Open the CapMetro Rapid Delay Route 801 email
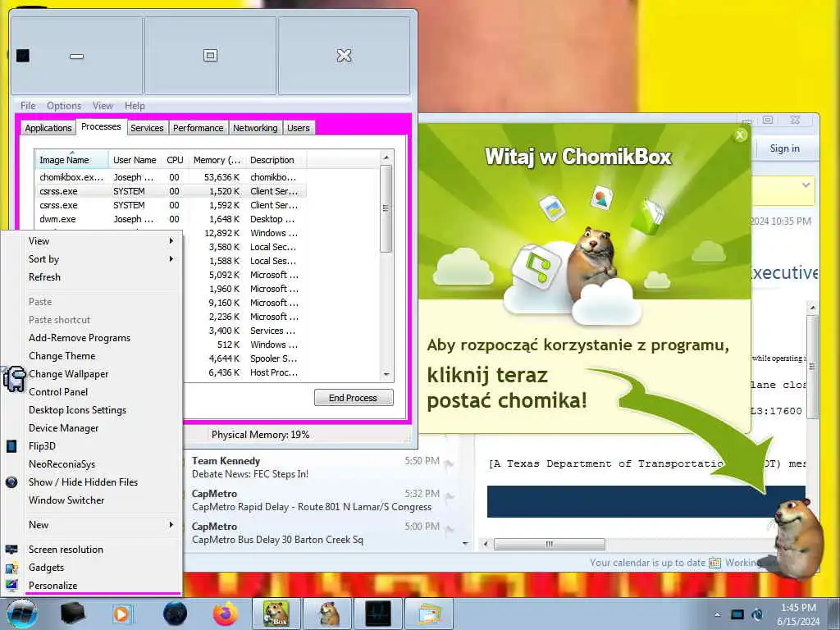This screenshot has height=630, width=840. pos(322,500)
